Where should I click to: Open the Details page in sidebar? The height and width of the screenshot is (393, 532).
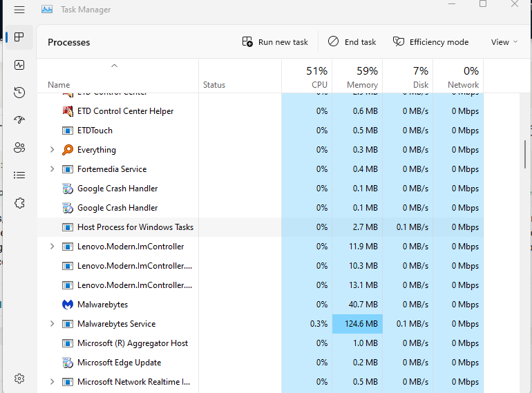19,175
